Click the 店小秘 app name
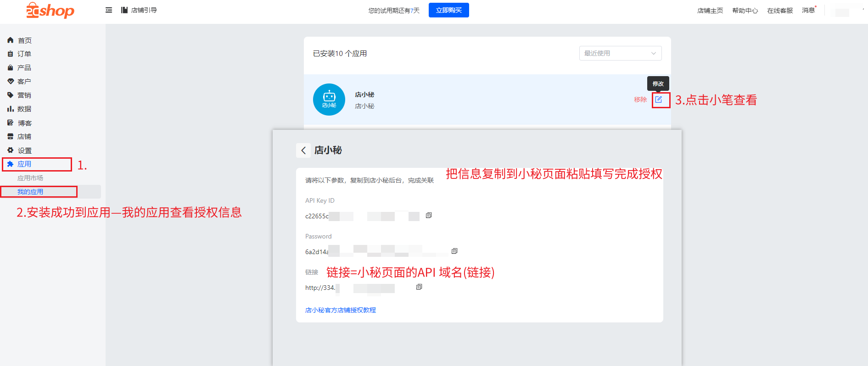This screenshot has width=868, height=366. click(364, 94)
